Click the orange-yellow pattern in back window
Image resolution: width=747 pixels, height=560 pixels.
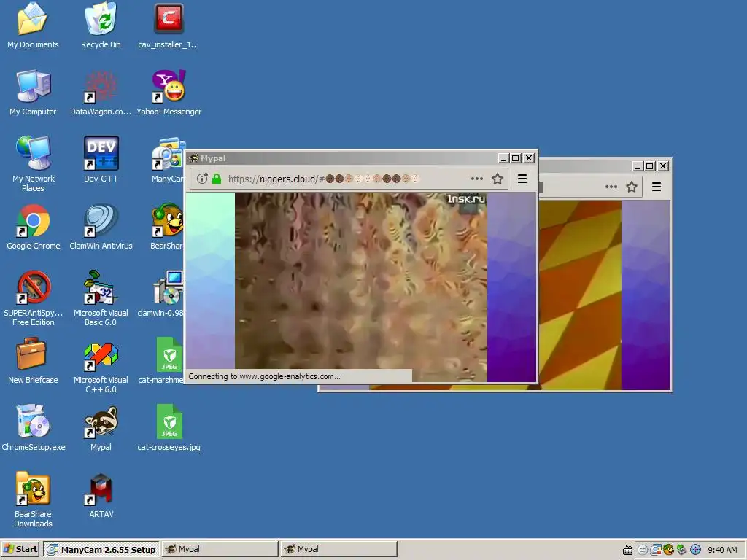[580, 295]
